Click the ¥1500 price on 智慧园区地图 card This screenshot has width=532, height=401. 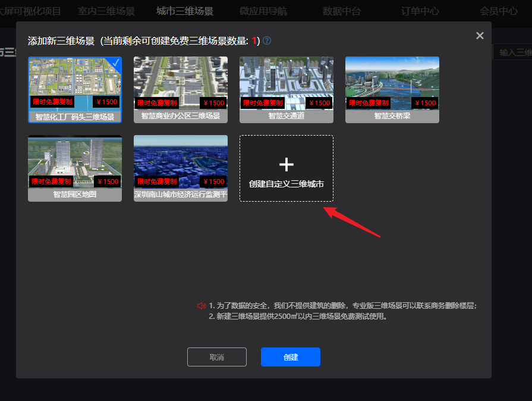tap(108, 181)
